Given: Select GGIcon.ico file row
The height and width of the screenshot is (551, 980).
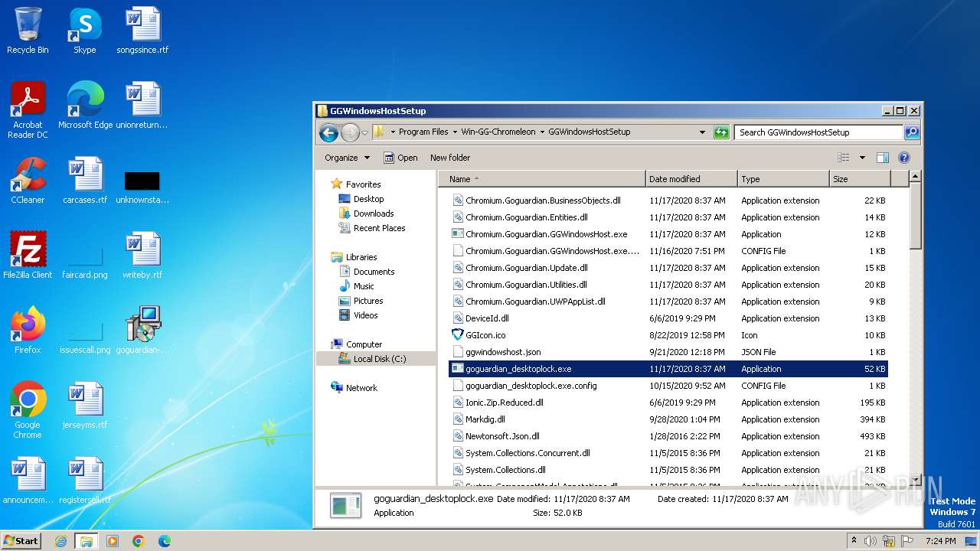Looking at the screenshot, I should tap(668, 335).
